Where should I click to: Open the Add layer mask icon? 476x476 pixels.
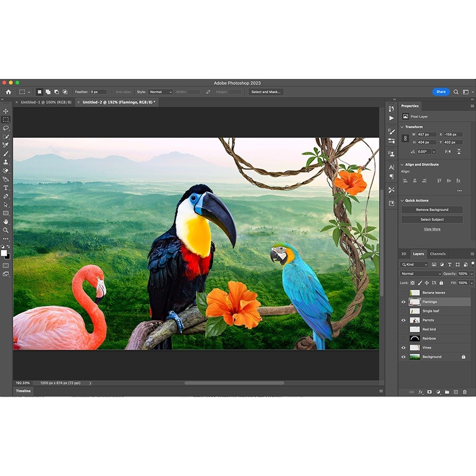tap(429, 392)
